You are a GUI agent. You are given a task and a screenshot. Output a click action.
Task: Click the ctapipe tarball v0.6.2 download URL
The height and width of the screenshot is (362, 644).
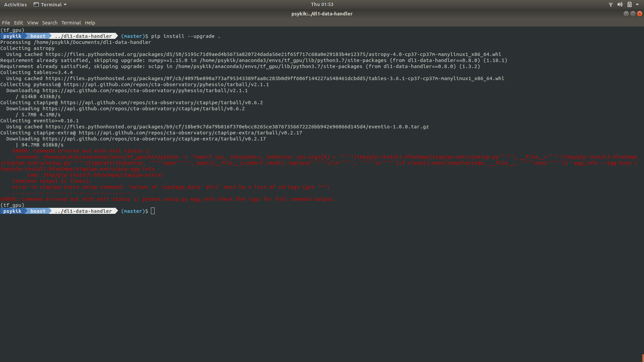point(144,109)
